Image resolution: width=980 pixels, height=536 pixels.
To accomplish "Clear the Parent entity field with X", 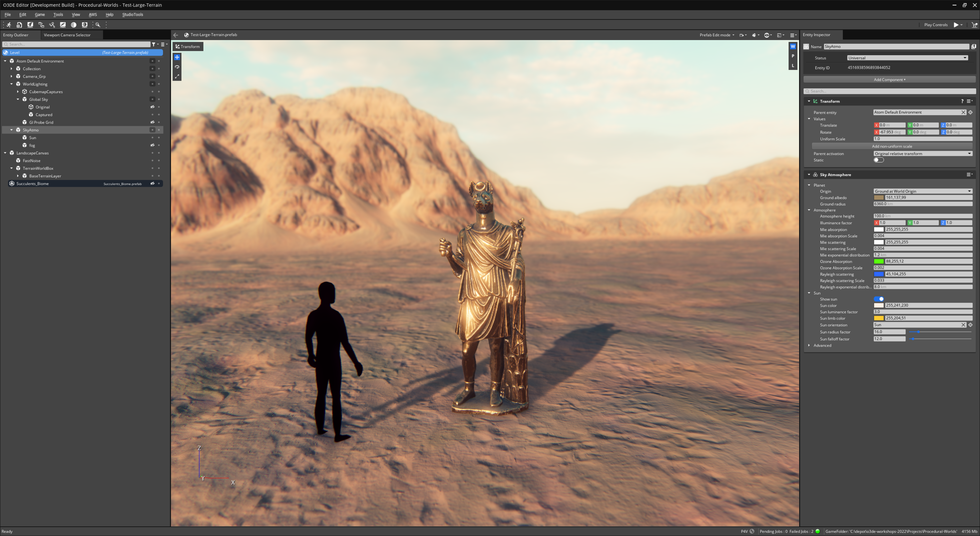I will tap(963, 112).
